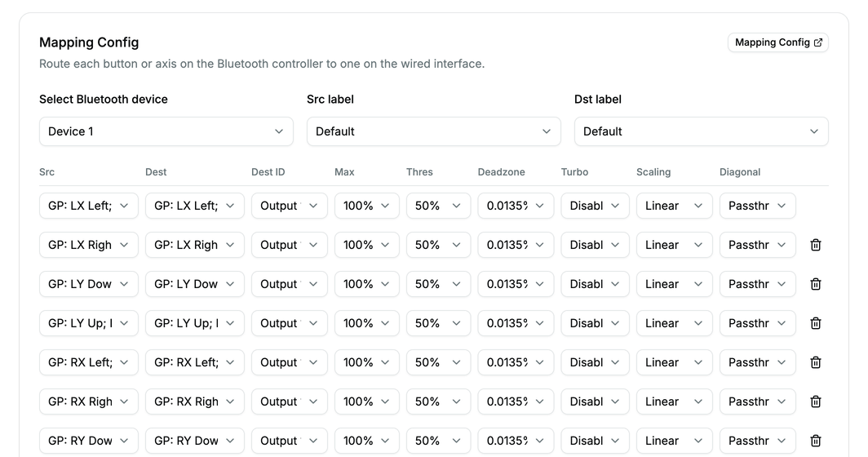Image resolution: width=868 pixels, height=457 pixels.
Task: Open Src dropdown for GP: LX Left row
Action: (x=89, y=206)
